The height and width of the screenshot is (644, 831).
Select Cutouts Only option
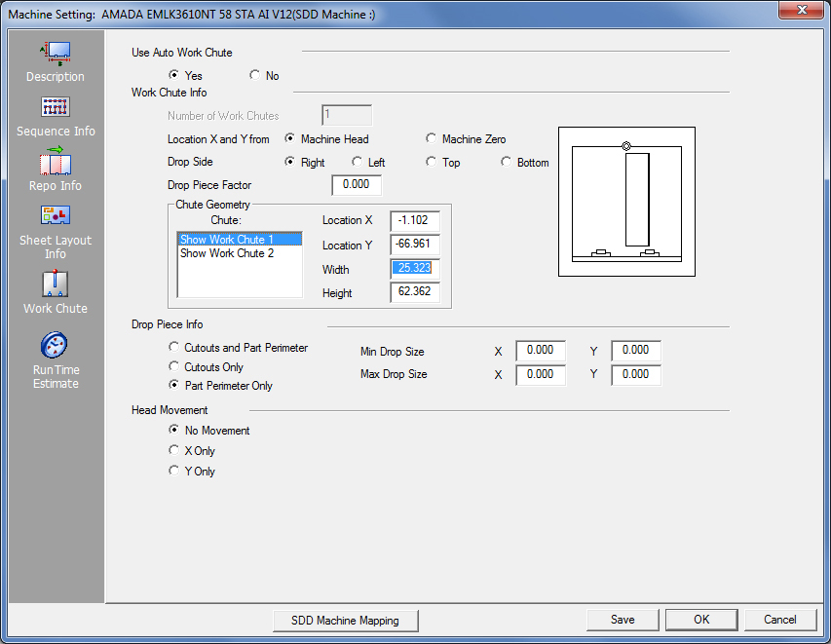[173, 366]
